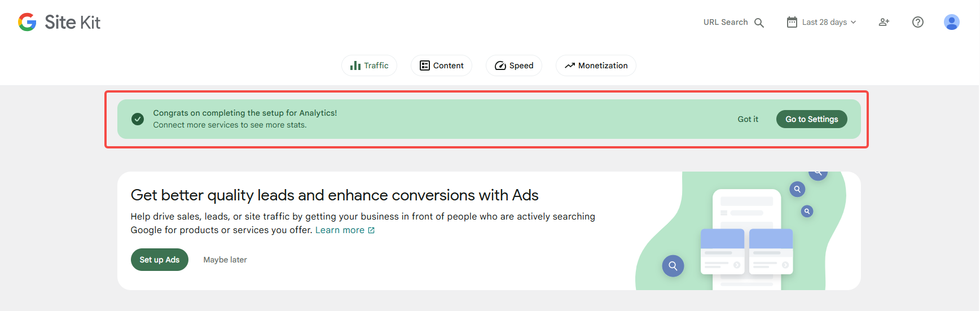Open the help question mark icon
The height and width of the screenshot is (311, 980).
[x=918, y=22]
